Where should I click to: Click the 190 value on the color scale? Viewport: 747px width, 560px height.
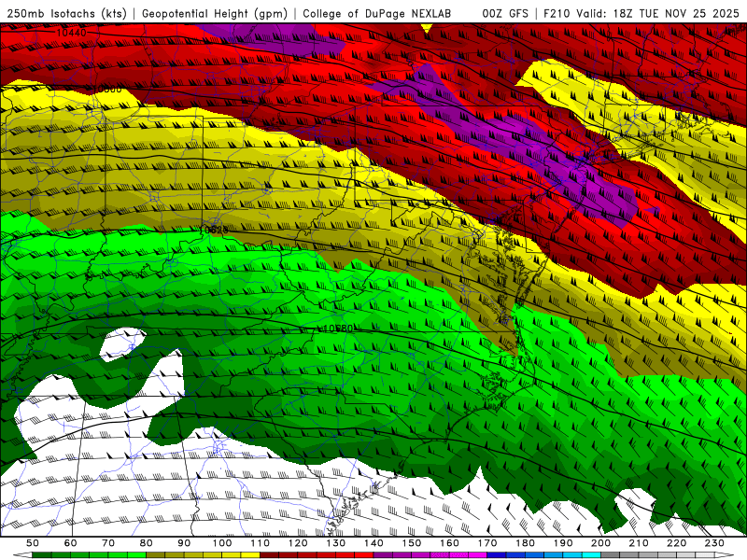click(x=563, y=543)
